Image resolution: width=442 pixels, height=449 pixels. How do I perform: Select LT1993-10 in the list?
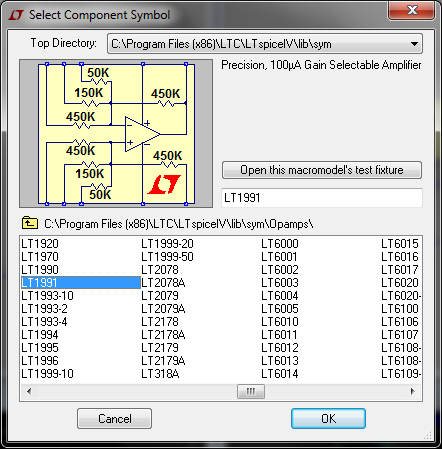(x=47, y=296)
